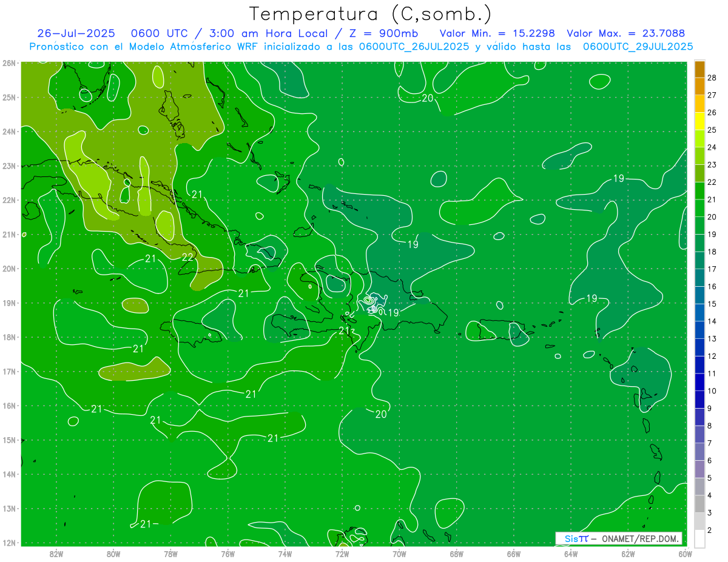Select the date "26-Jul-2025" in the header

coord(76,33)
